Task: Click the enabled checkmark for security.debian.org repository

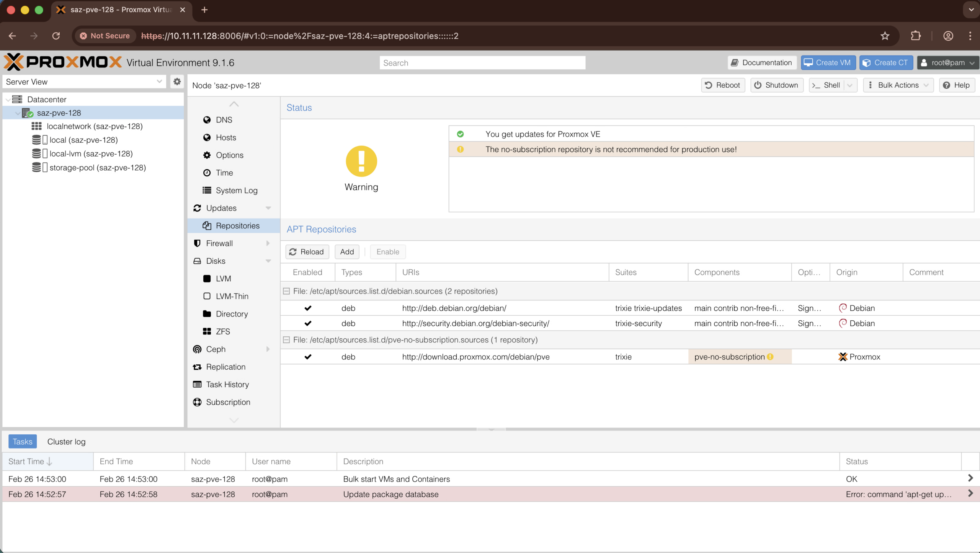Action: 308,323
